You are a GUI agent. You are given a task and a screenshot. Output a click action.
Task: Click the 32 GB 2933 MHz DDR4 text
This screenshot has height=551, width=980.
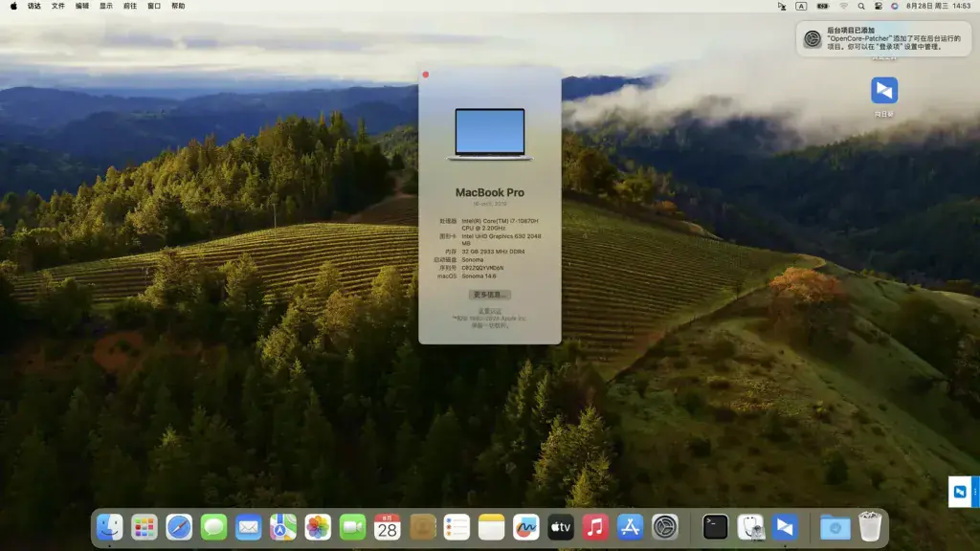(493, 252)
